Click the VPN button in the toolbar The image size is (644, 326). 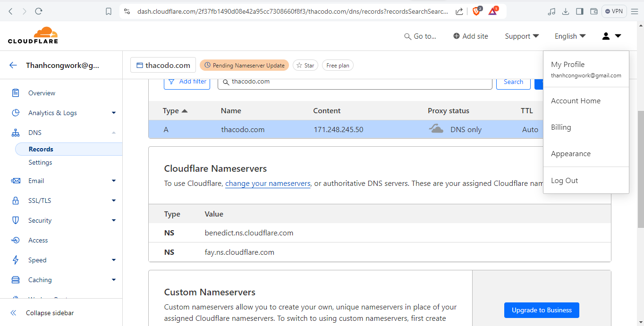pyautogui.click(x=614, y=11)
